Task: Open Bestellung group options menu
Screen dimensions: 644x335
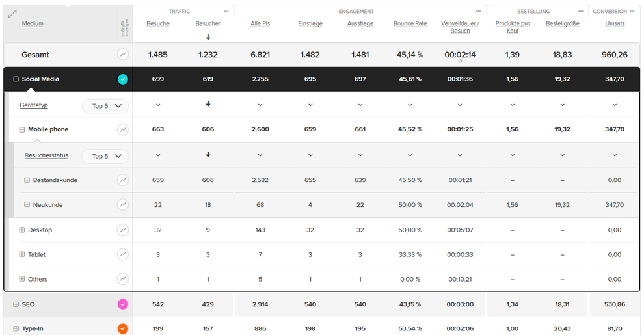Action: point(580,11)
